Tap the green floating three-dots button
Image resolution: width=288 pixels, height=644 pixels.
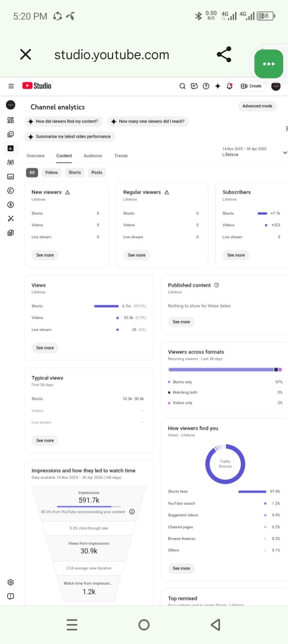pos(269,64)
